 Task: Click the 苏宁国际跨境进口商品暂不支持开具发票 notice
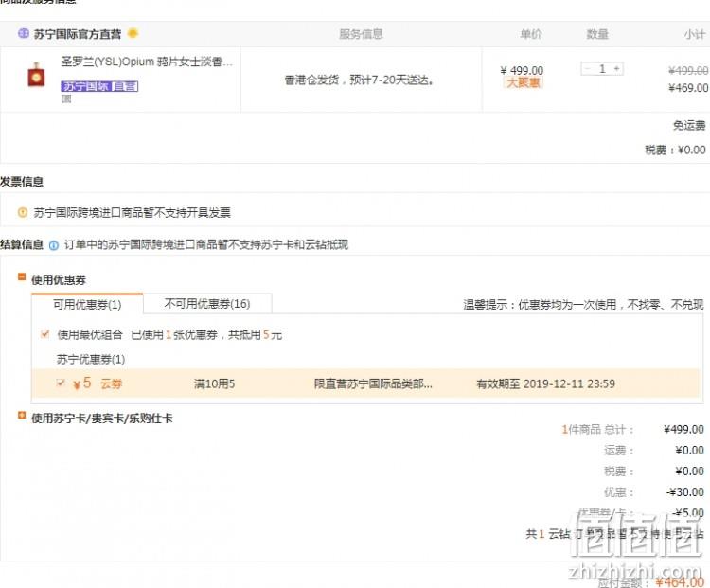coord(133,212)
